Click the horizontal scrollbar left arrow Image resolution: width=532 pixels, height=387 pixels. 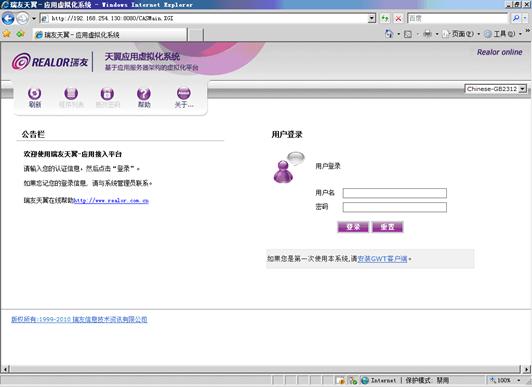(5, 369)
